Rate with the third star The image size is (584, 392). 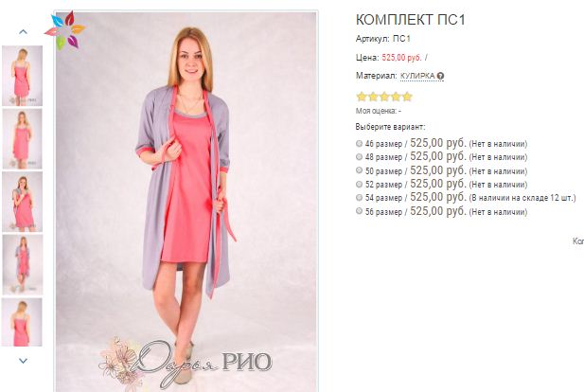coord(384,97)
